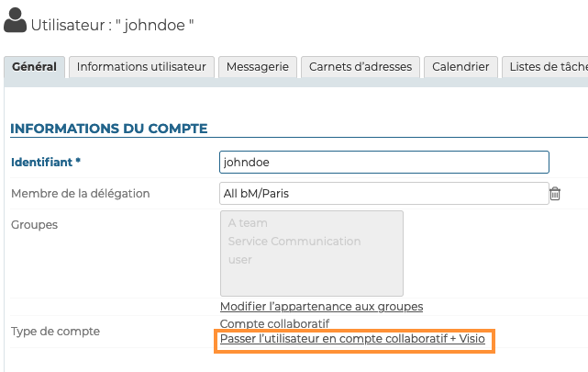588x372 pixels.
Task: Select the Calendrier tab
Action: (461, 67)
